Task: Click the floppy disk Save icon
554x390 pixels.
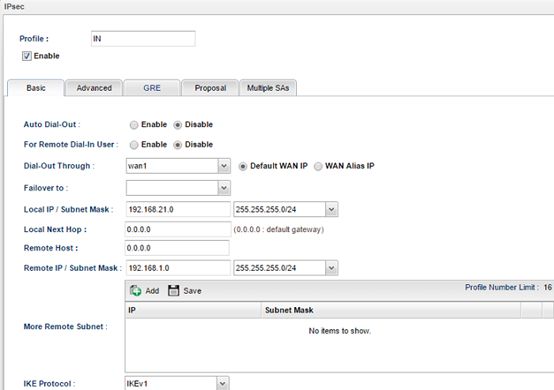Action: pos(173,290)
